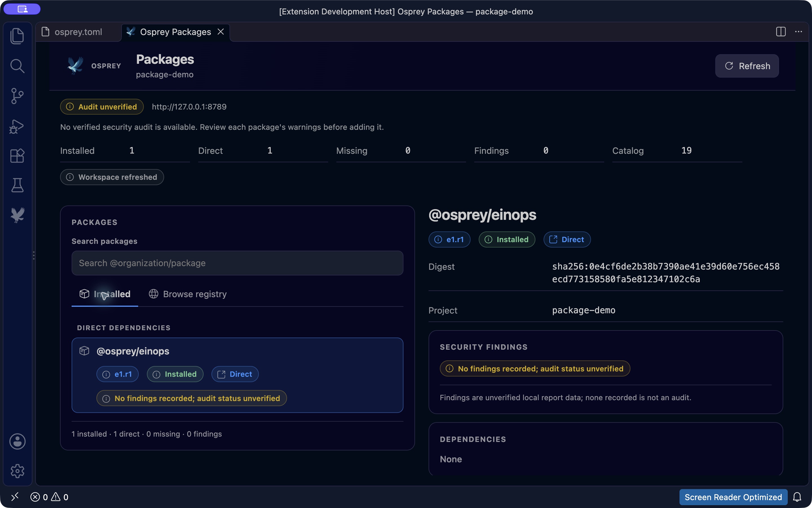The image size is (812, 508).
Task: Open the Osprey bird view in activity bar
Action: tap(17, 215)
